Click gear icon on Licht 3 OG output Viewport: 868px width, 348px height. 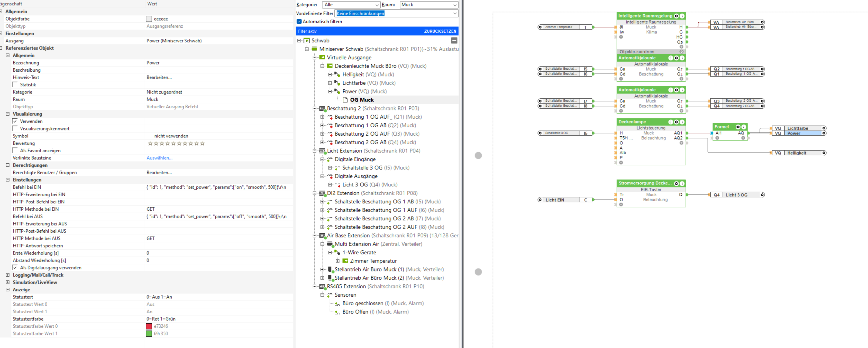(x=762, y=195)
